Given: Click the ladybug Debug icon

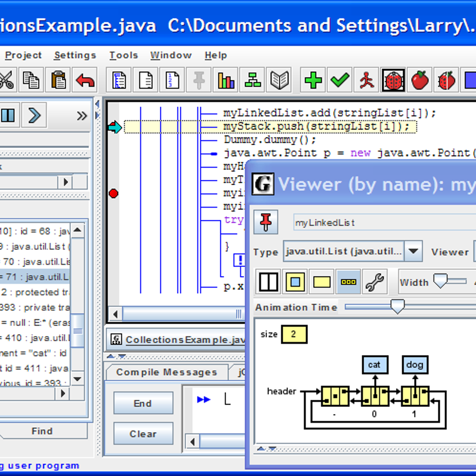Looking at the screenshot, I should [393, 80].
